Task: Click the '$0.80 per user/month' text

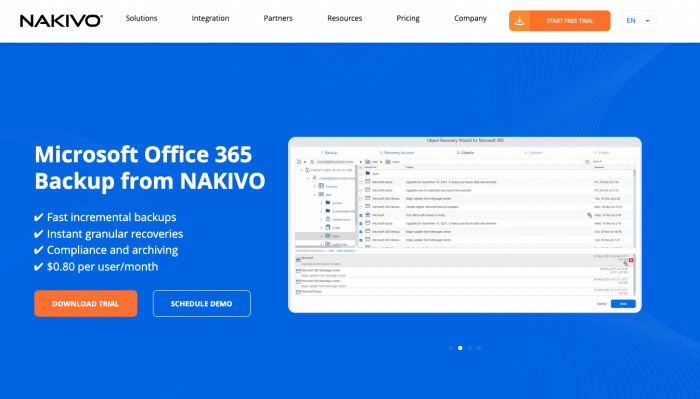Action: [x=102, y=266]
